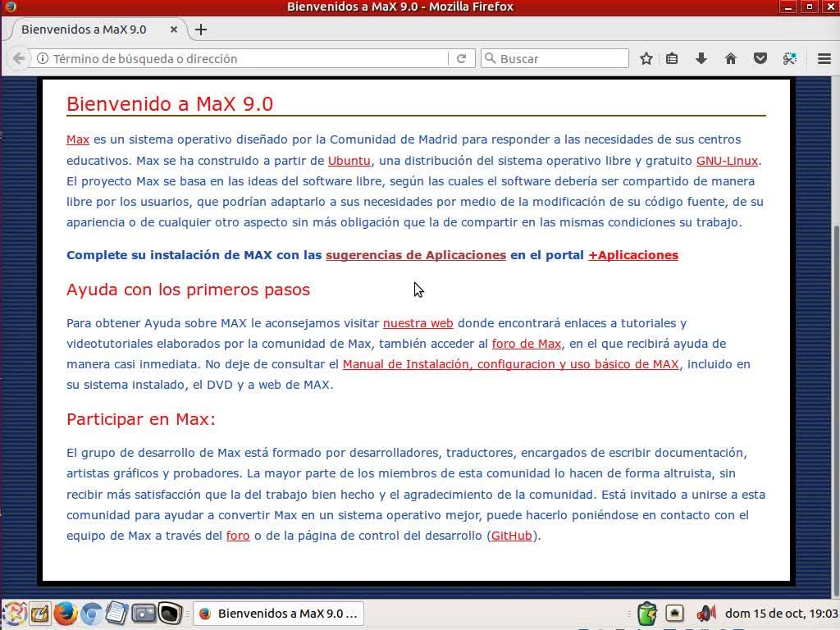Open the screenshot camera tool in taskbar
Screen dimensions: 840x630
coord(143,614)
